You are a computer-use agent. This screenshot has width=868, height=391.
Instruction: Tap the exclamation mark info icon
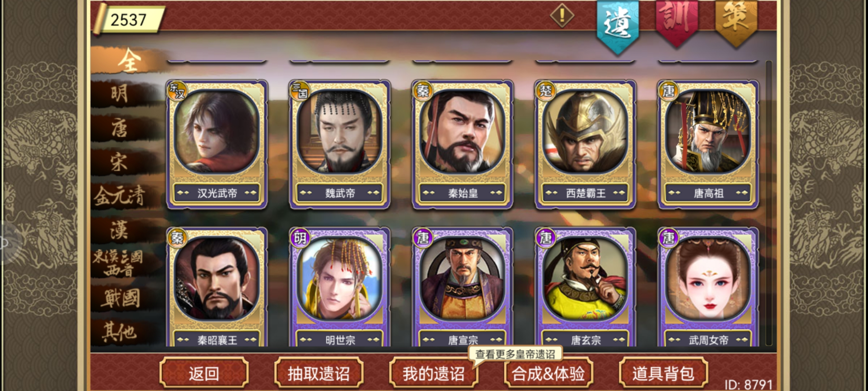562,16
